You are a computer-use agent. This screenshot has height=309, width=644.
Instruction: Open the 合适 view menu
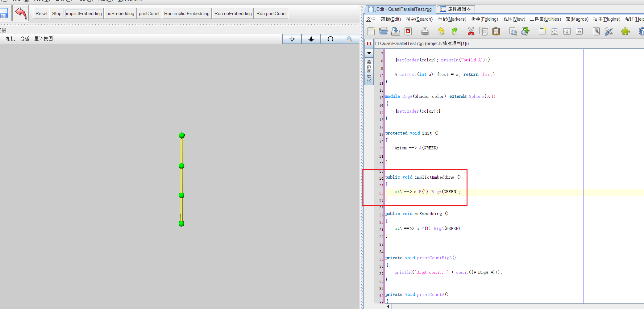coord(25,39)
